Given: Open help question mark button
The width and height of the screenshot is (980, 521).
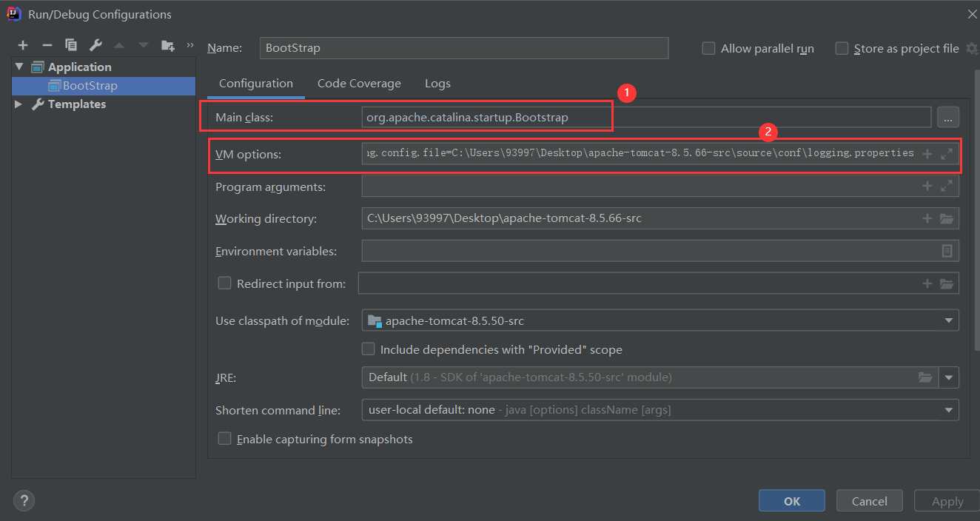Looking at the screenshot, I should [x=24, y=500].
